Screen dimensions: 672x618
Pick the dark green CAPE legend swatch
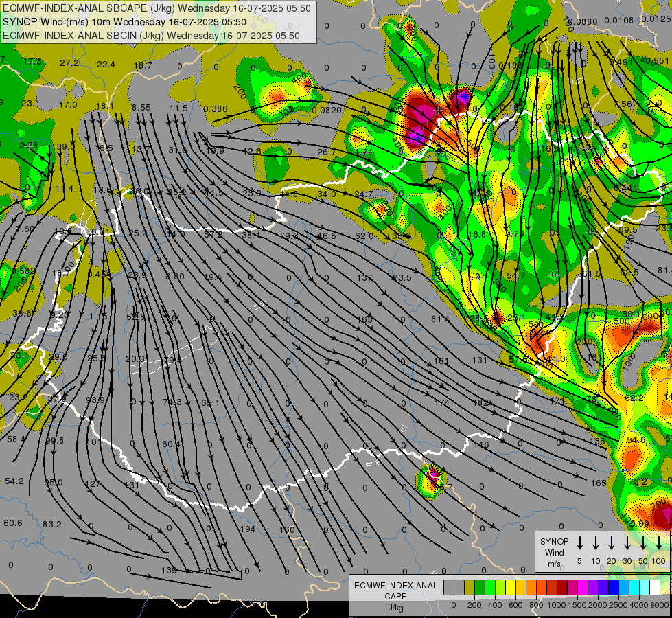tap(480, 587)
